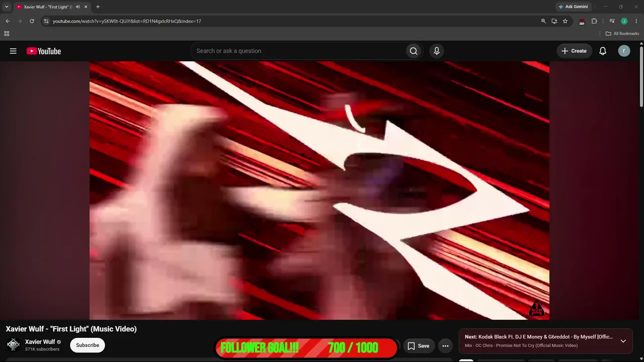
Task: Click the Follower Goal 700 / 1000 banner
Action: [306, 348]
